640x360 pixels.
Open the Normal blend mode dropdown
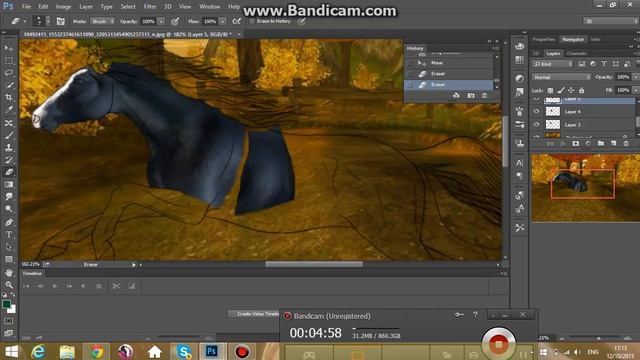(x=561, y=77)
